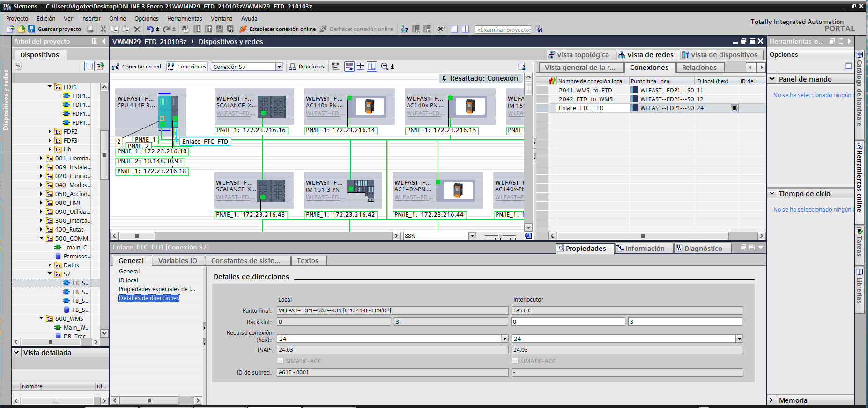Click Establecer conexión online button
The image size is (868, 408).
(x=277, y=29)
